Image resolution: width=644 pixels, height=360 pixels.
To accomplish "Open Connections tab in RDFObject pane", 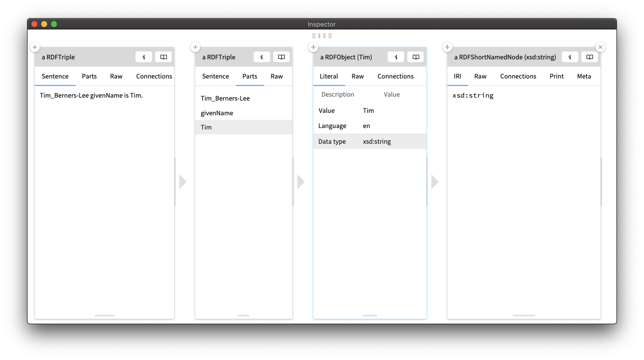I will coord(396,76).
